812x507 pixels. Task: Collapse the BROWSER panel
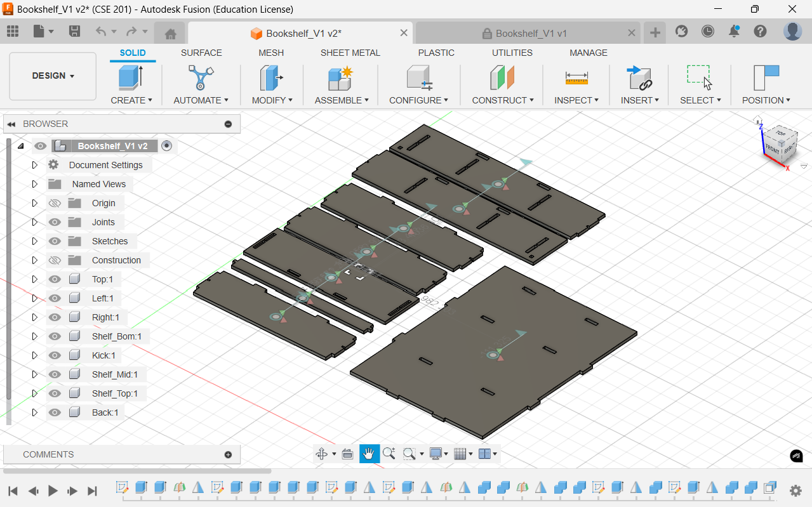click(11, 124)
